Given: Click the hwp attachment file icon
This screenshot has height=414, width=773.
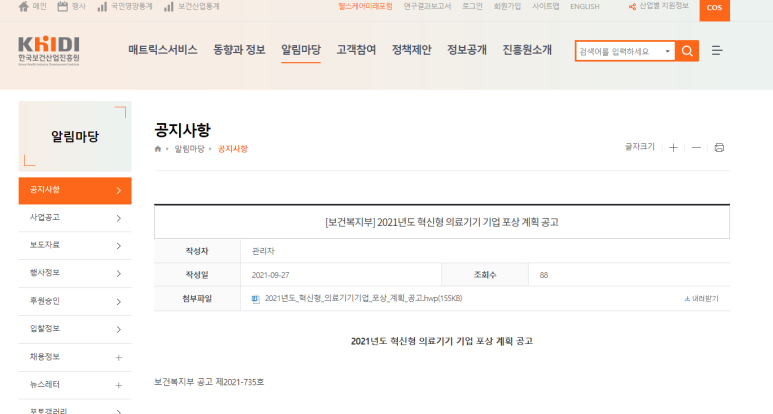Looking at the screenshot, I should pos(255,299).
